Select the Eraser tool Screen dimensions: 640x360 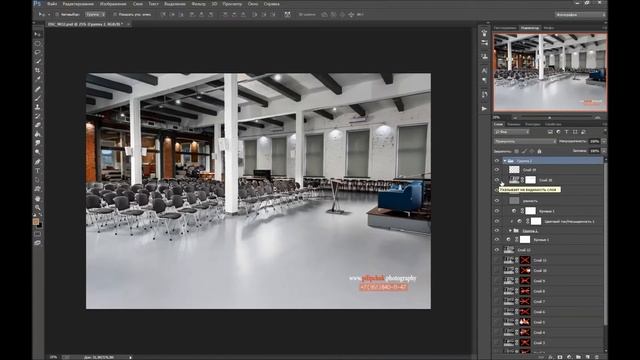coord(38,125)
